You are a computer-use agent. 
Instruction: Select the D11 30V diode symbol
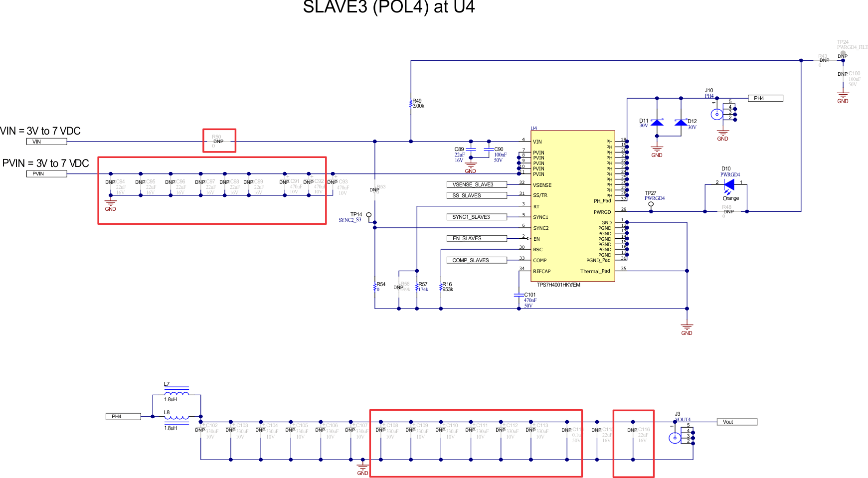click(657, 122)
